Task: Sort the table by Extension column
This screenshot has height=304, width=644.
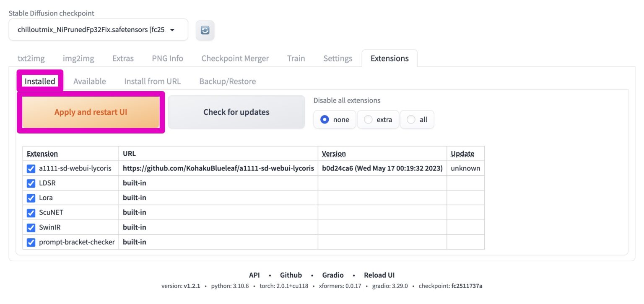Action: [x=42, y=153]
